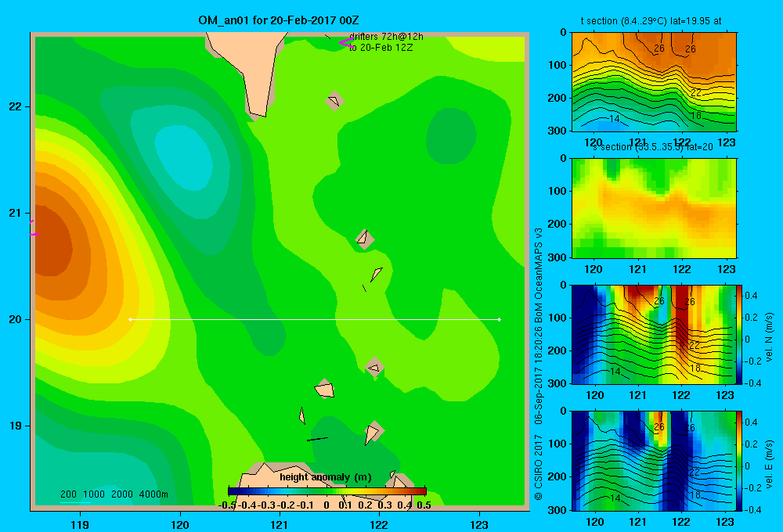Click the 'drifters 72h@12h' label

pos(386,37)
